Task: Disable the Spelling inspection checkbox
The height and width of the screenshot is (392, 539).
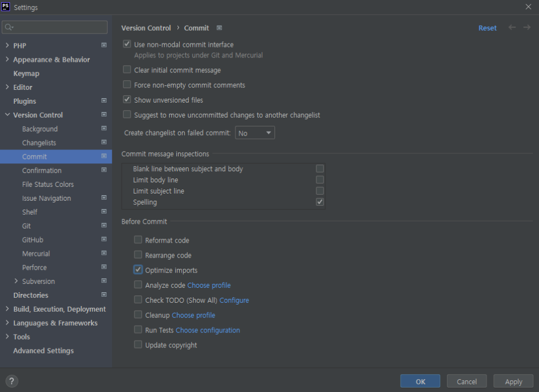Action: point(320,202)
